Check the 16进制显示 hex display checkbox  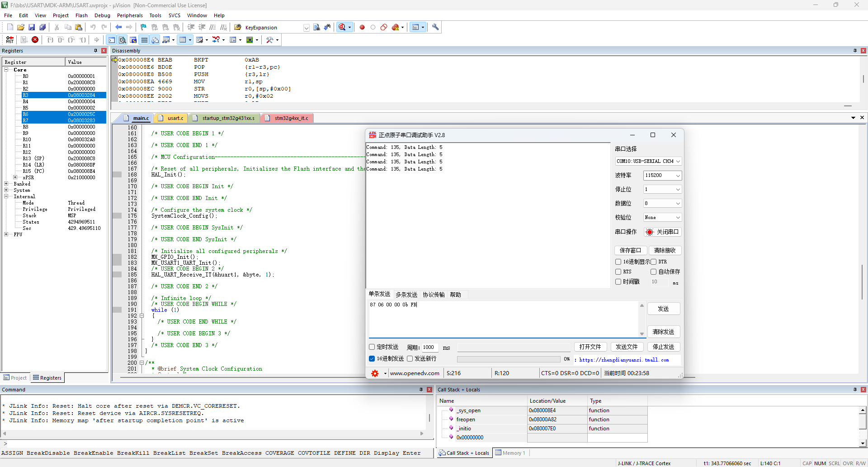618,262
